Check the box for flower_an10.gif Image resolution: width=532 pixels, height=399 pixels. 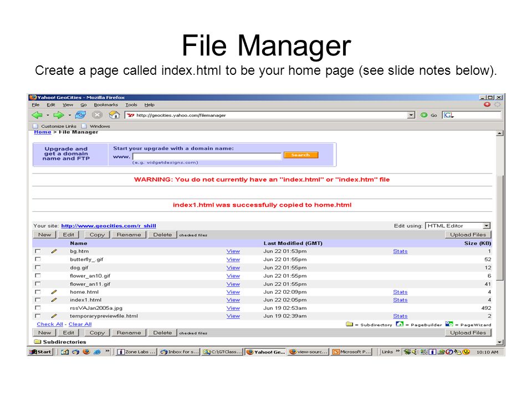pos(38,275)
